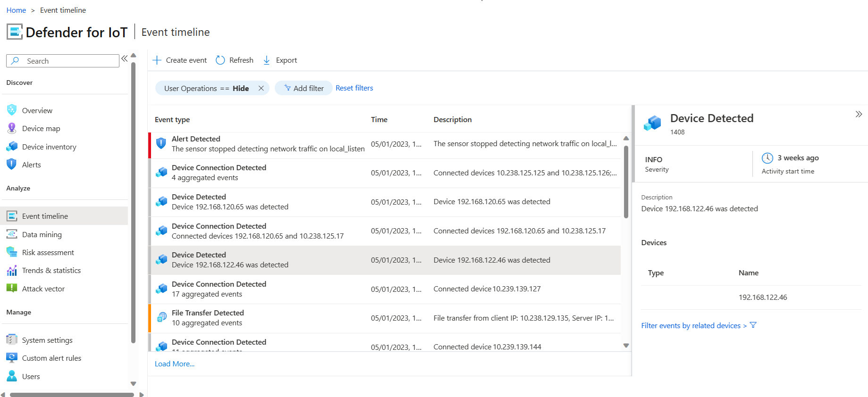
Task: Click the event list vertical scrollbar thumb
Action: [626, 182]
